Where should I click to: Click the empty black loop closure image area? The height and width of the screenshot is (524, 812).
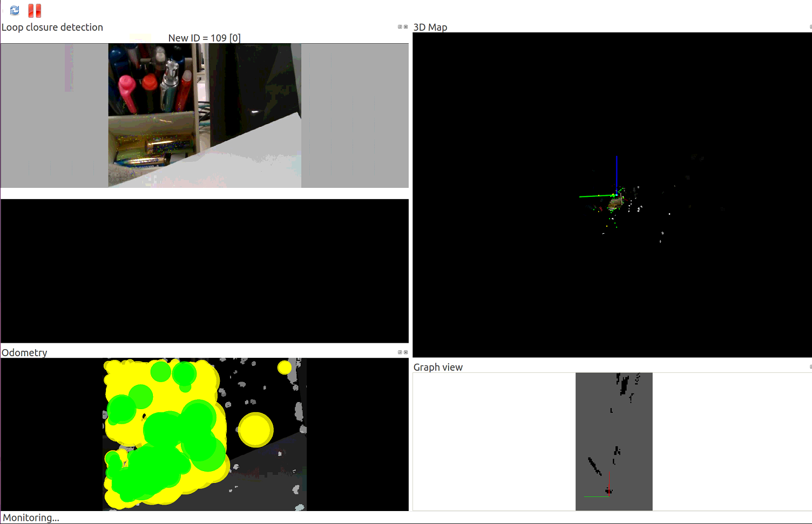(204, 271)
